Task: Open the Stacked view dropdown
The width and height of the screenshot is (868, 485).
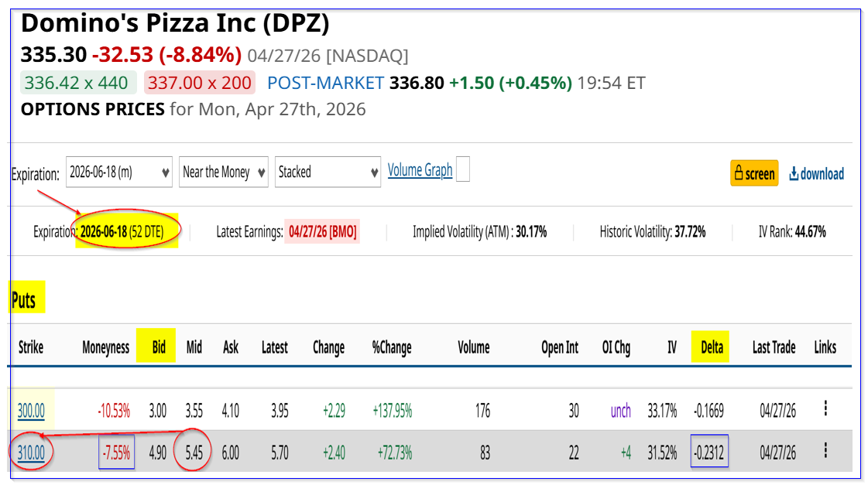Action: click(328, 172)
